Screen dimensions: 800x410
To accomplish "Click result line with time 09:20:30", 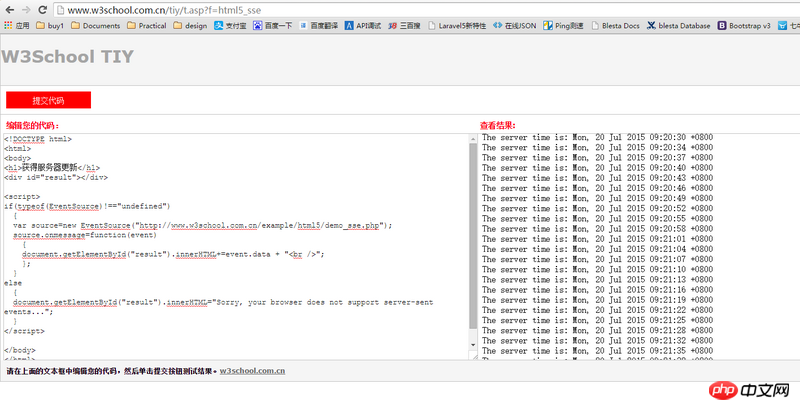I will [x=597, y=137].
